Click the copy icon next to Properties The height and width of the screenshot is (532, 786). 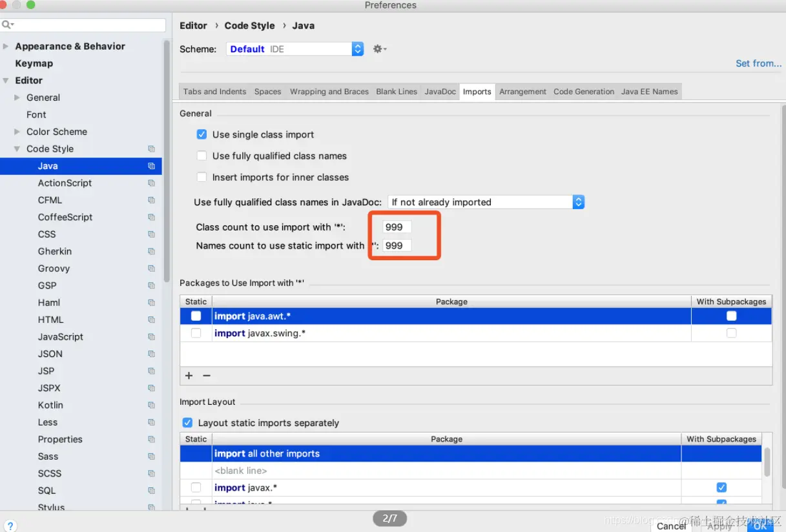point(151,440)
